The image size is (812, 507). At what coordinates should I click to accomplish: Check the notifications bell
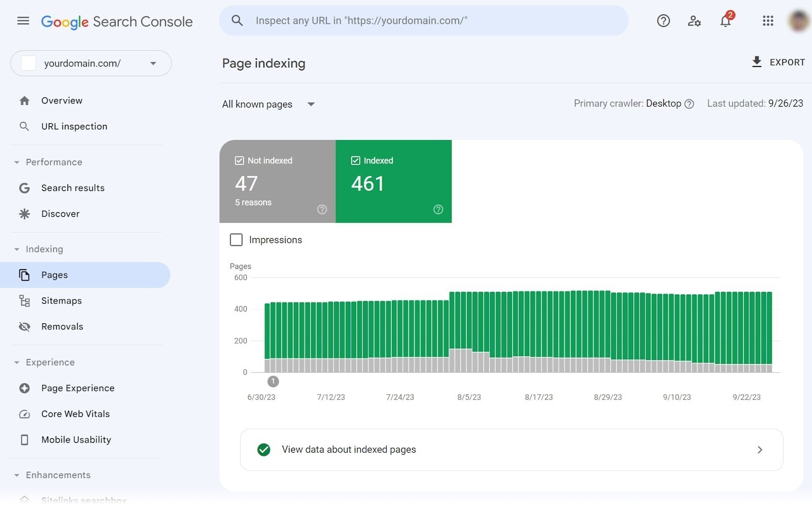pos(726,21)
